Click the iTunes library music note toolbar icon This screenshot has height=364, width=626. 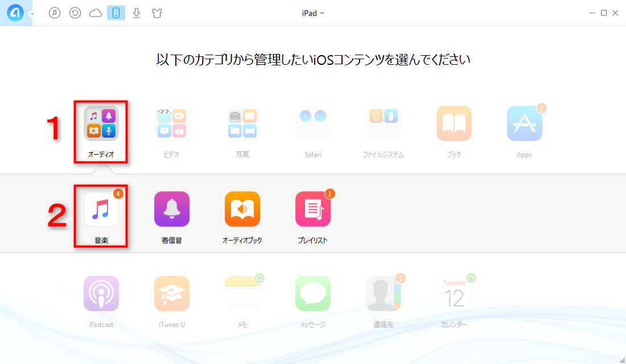coord(55,13)
